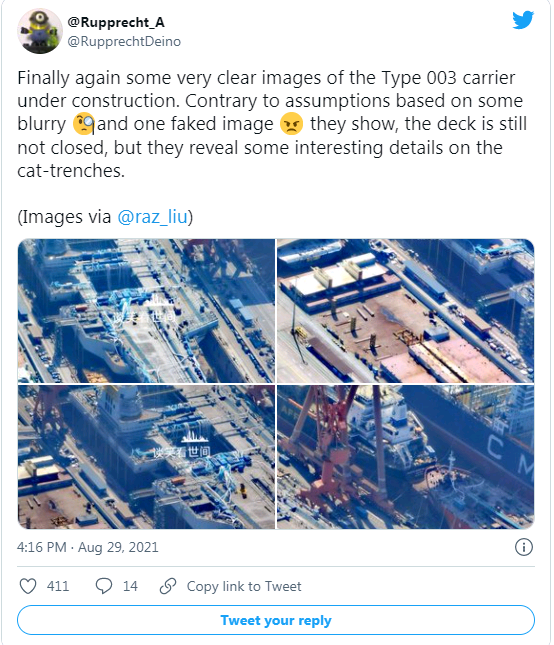Screen dimensions: 554x645
Task: Open replies via speech bubble icon
Action: point(104,586)
